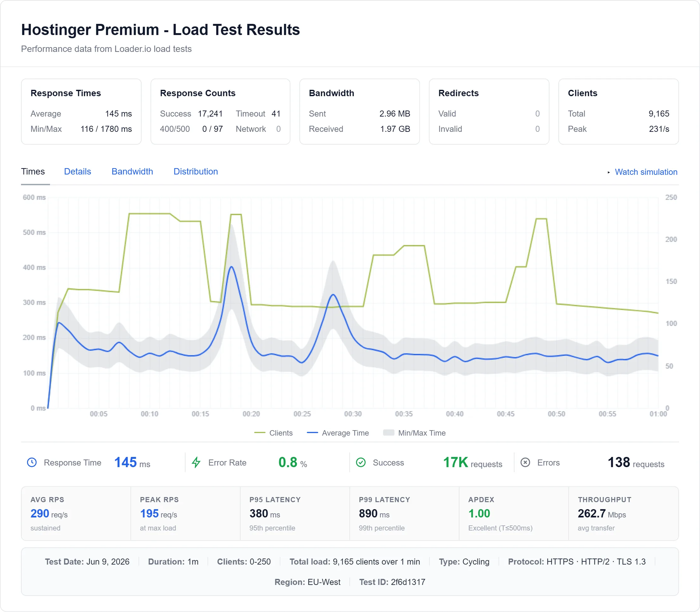This screenshot has height=612, width=700.
Task: Click the 400/500 value 0 / 97
Action: click(x=212, y=129)
